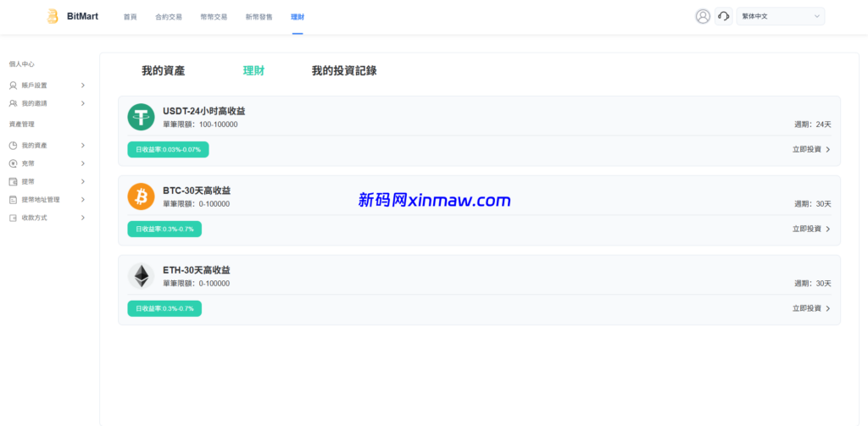
Task: Expand 提幣地址管理 chevron in sidebar
Action: point(83,200)
